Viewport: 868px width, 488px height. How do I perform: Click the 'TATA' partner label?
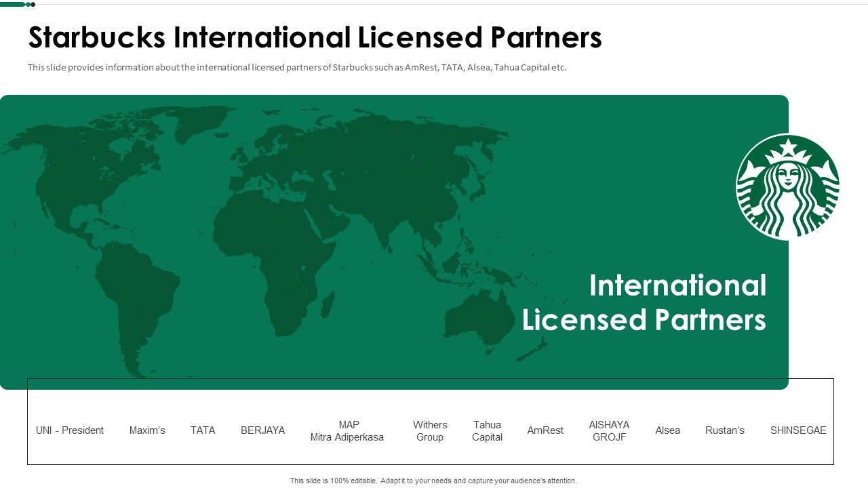point(203,430)
